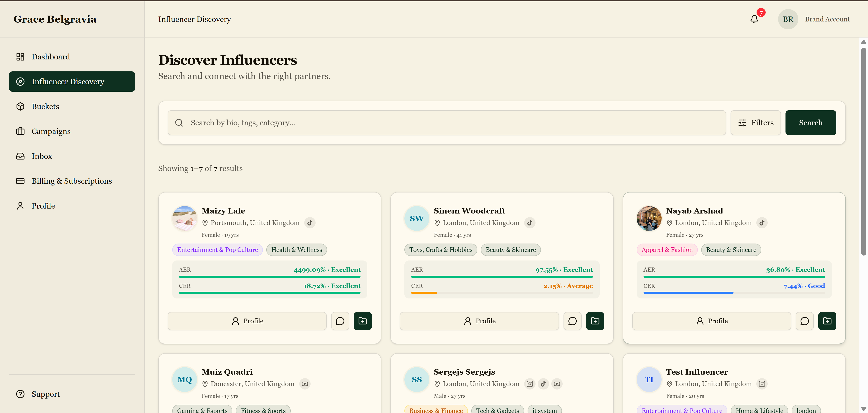Click the Health & Wellness tag
Screen dimensions: 868x413
(x=297, y=250)
